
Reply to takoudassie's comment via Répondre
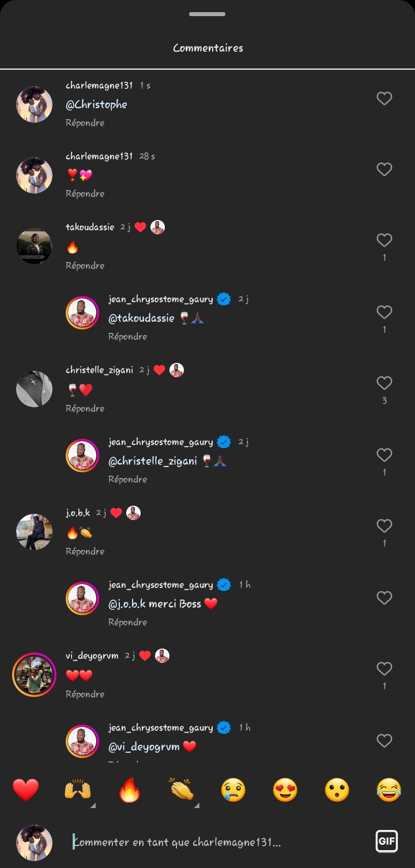(85, 266)
